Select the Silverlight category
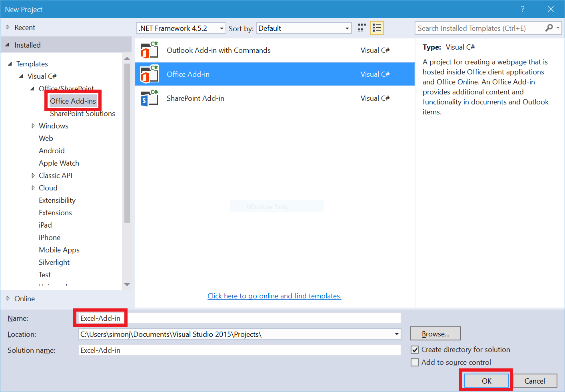565x392 pixels. click(54, 262)
